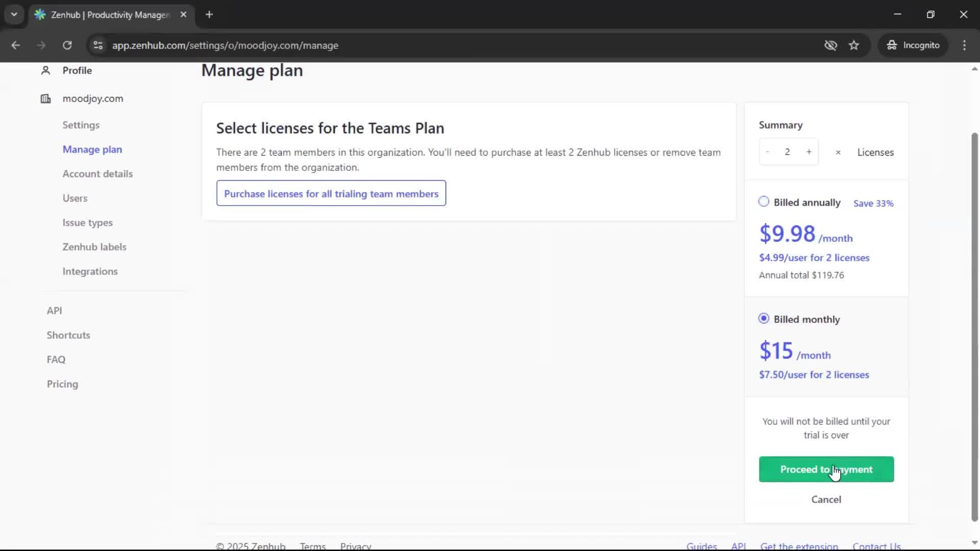980x551 pixels.
Task: Click the browser back navigation arrow
Action: point(16,45)
